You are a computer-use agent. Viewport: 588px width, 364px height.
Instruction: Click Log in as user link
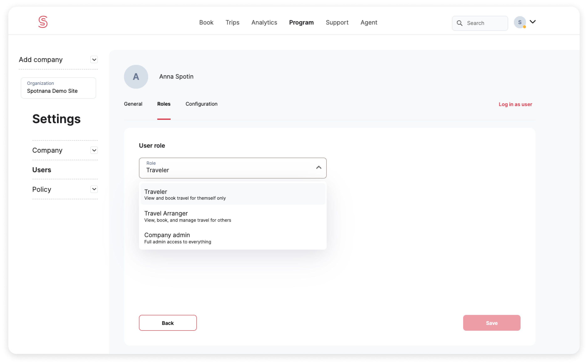pyautogui.click(x=515, y=104)
